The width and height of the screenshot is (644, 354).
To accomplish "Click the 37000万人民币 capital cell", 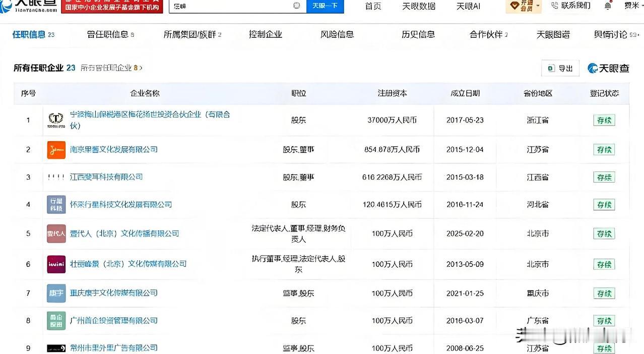I will pos(393,121).
